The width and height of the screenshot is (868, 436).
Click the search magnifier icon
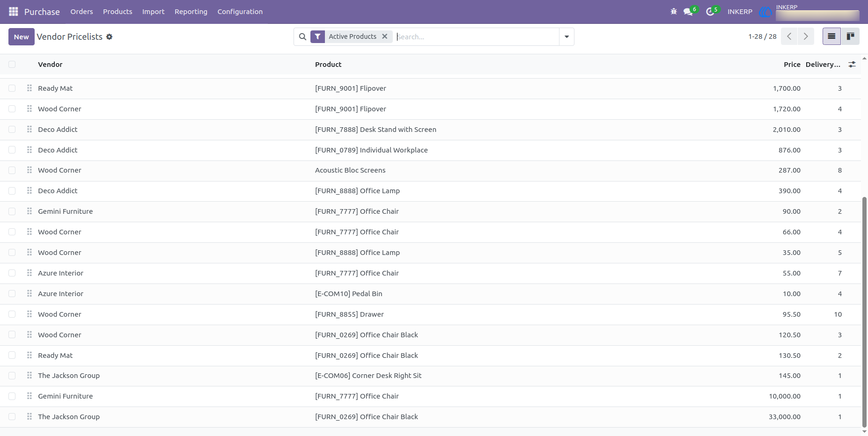point(302,36)
